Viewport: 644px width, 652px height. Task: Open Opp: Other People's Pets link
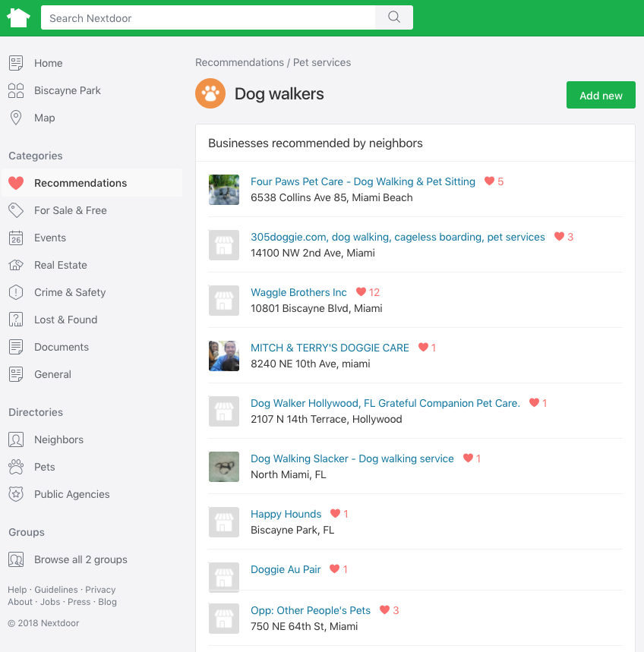point(311,610)
